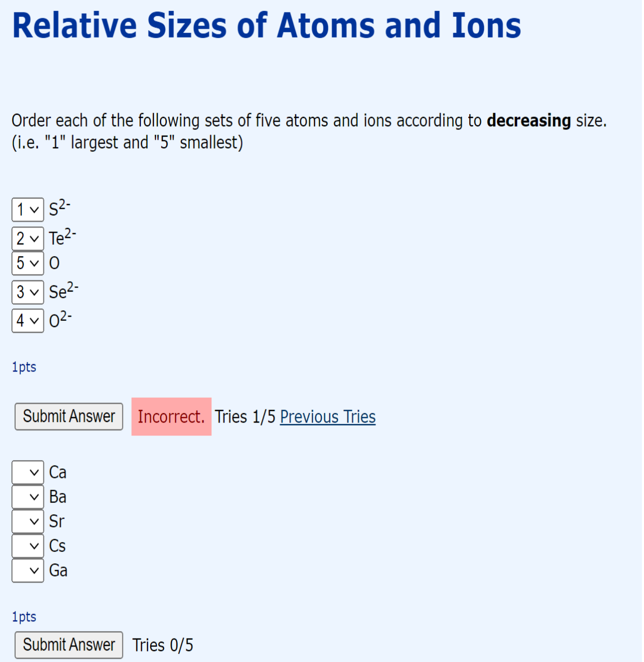The width and height of the screenshot is (644, 662).
Task: Click the 1pts label above first Submit button
Action: (23, 367)
